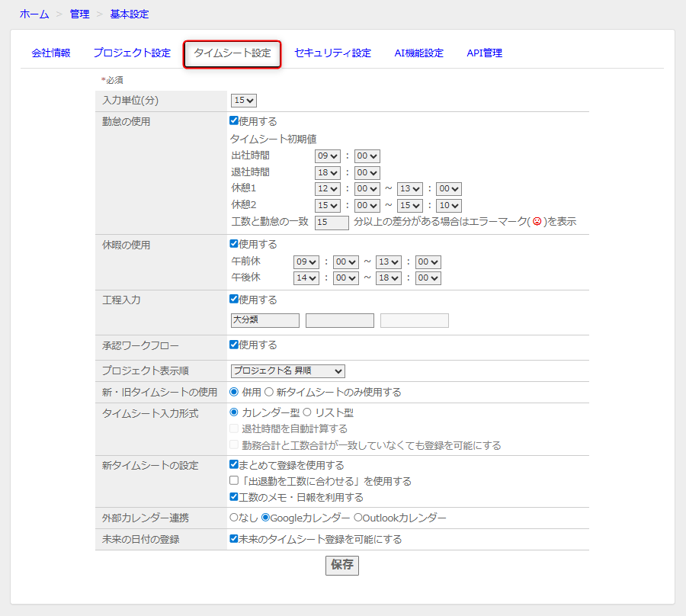Choose 新タイムシートのみ使用する radio option
Screen dimensions: 686x616
click(x=268, y=392)
